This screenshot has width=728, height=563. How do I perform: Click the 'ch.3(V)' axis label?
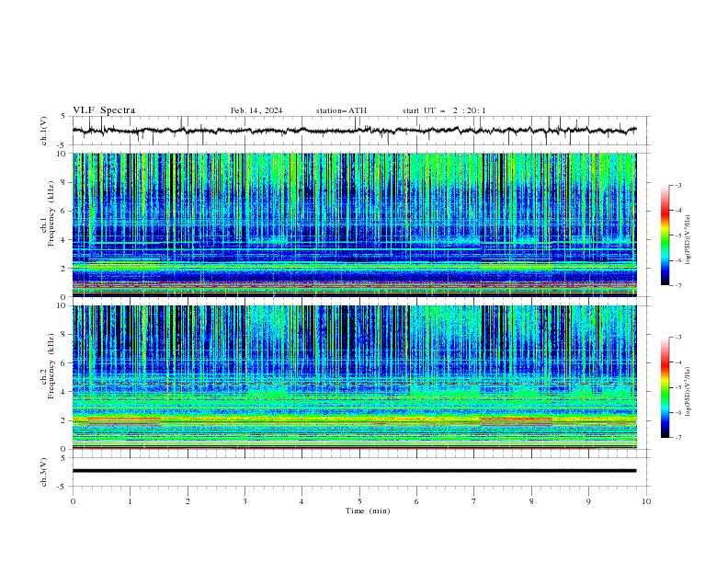pos(44,472)
